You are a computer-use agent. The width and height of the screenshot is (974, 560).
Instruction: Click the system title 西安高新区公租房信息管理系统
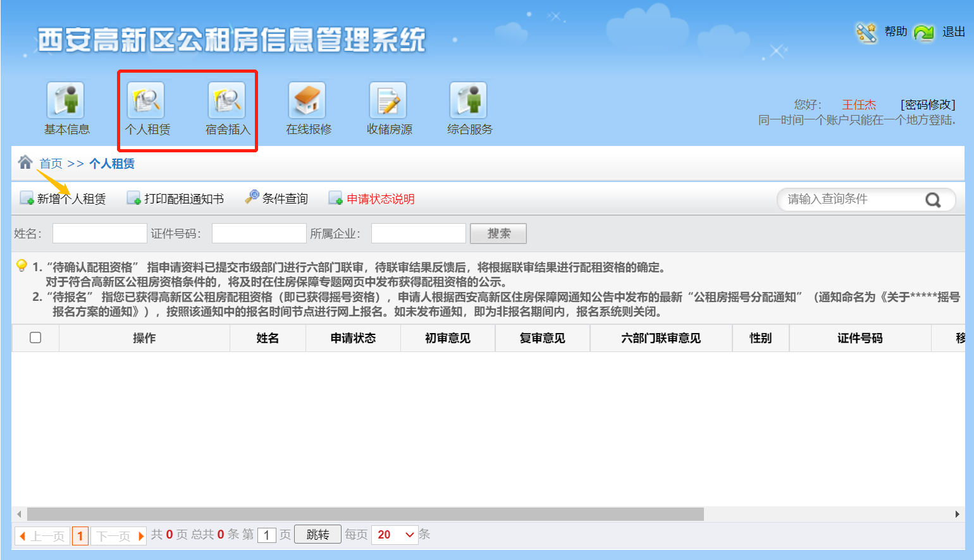pos(231,40)
